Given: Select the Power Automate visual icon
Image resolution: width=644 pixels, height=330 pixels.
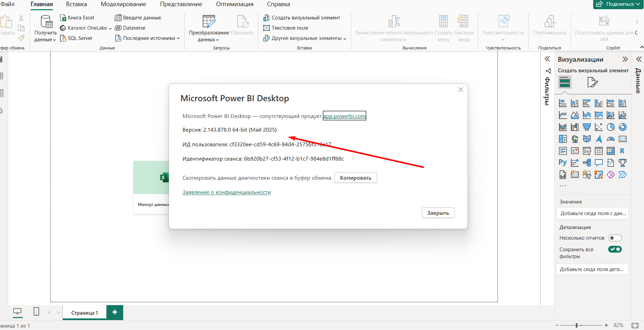Looking at the screenshot, I should tap(623, 174).
